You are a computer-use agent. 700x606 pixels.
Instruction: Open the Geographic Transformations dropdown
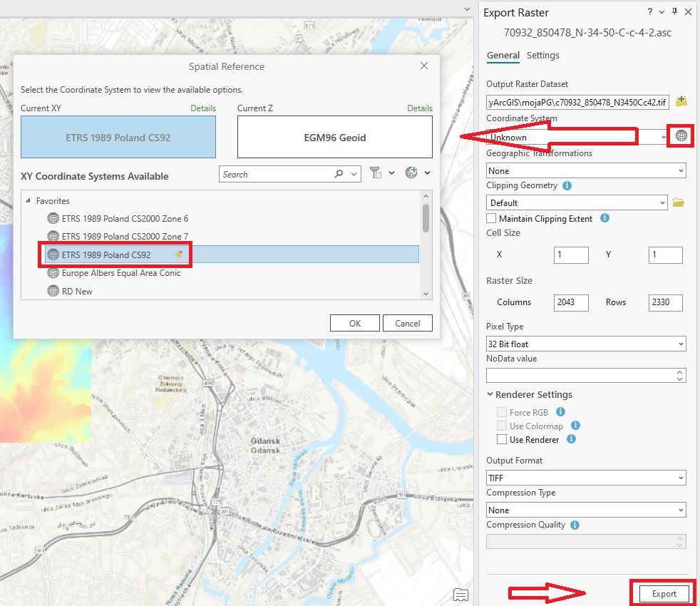click(585, 170)
